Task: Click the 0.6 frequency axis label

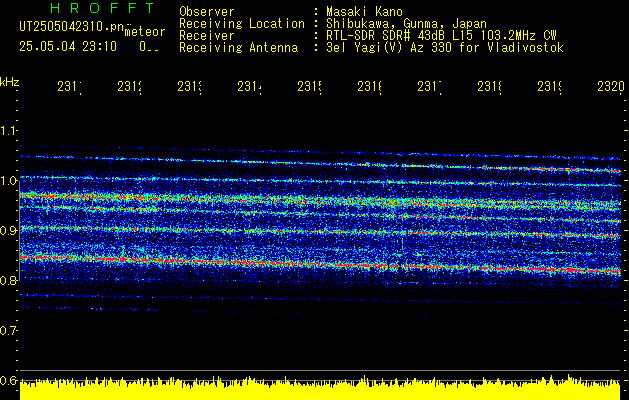Action: point(9,380)
